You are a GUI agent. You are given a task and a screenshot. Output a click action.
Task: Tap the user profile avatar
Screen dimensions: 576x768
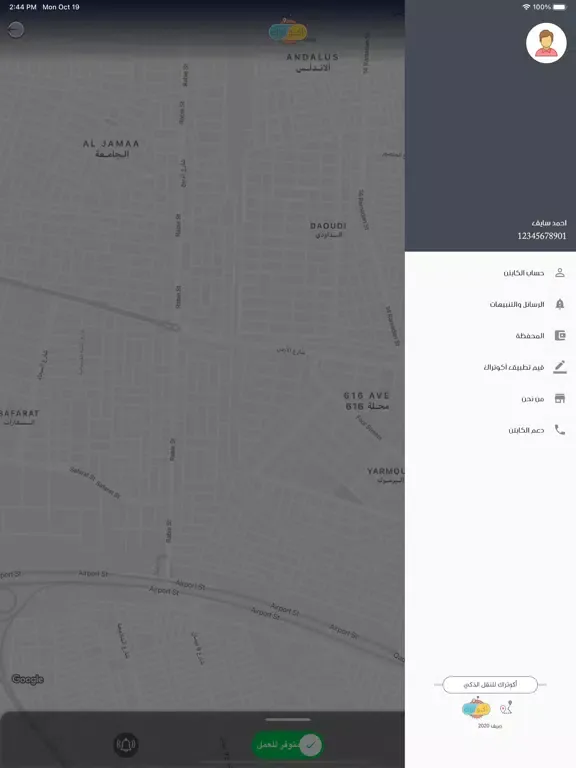(546, 43)
